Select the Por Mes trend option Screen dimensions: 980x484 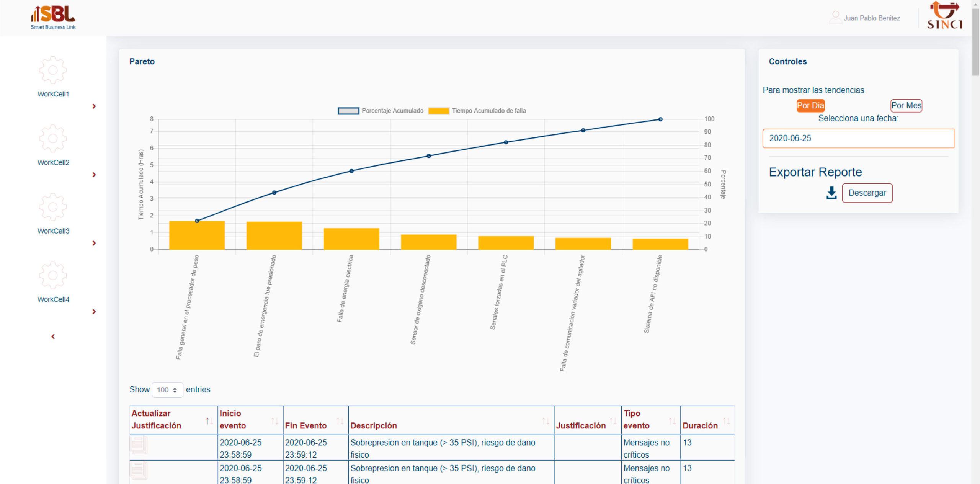[x=906, y=105]
